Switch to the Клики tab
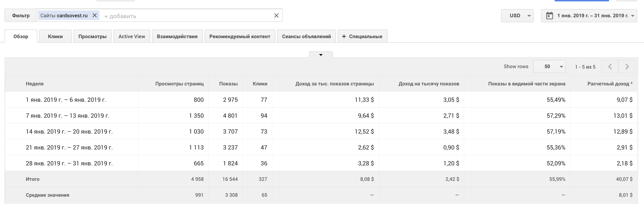 click(x=55, y=37)
